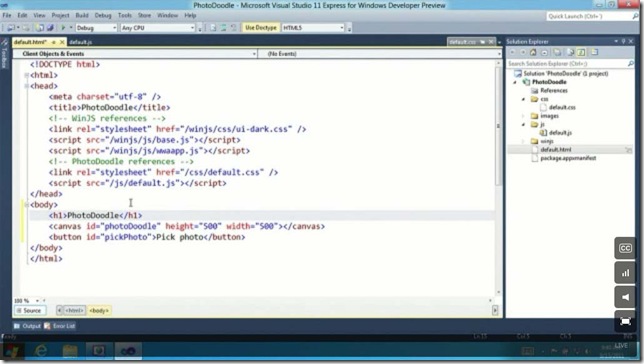Select the default.html editor tab
Screen dimensions: 644x364
pyautogui.click(x=31, y=42)
